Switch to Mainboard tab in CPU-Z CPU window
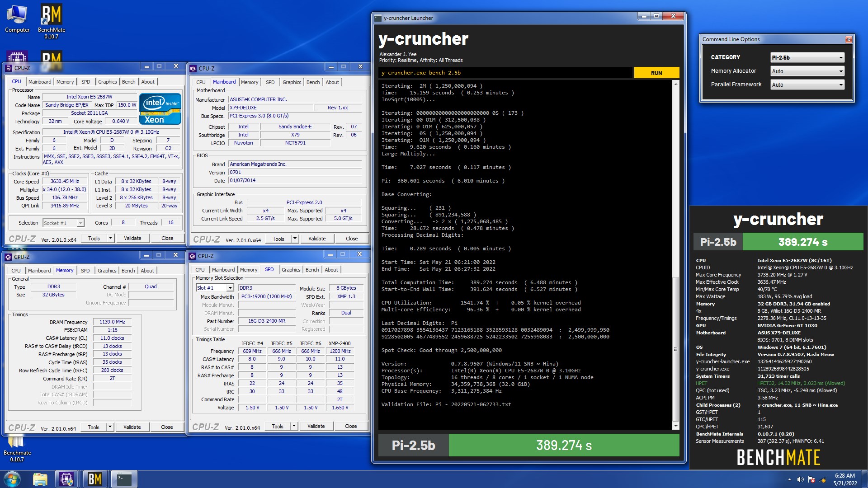 [x=40, y=82]
